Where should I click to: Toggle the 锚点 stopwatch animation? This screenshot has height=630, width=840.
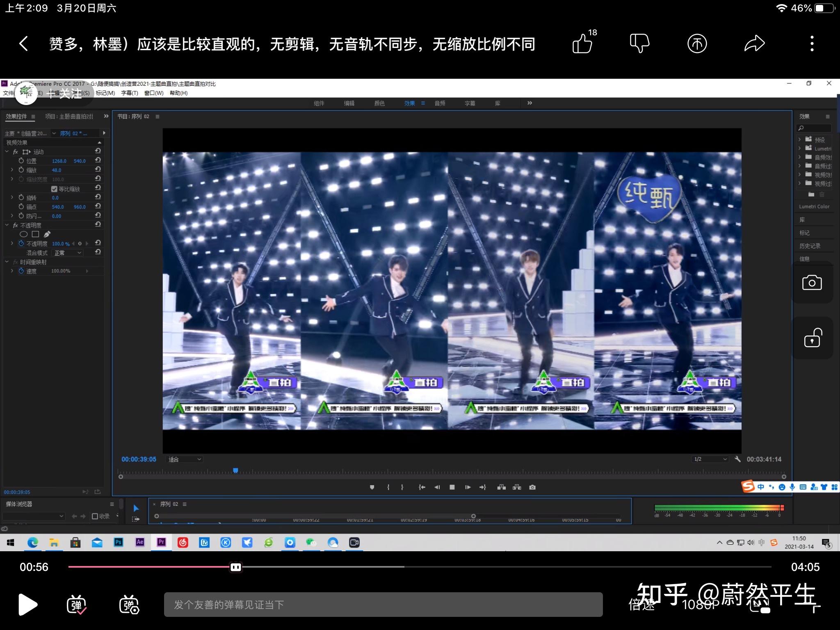(21, 207)
